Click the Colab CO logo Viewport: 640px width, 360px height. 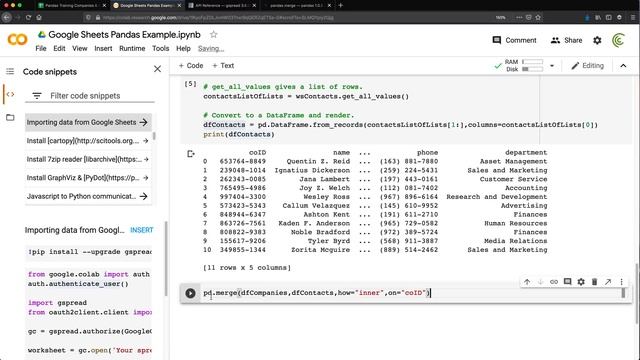click(17, 40)
